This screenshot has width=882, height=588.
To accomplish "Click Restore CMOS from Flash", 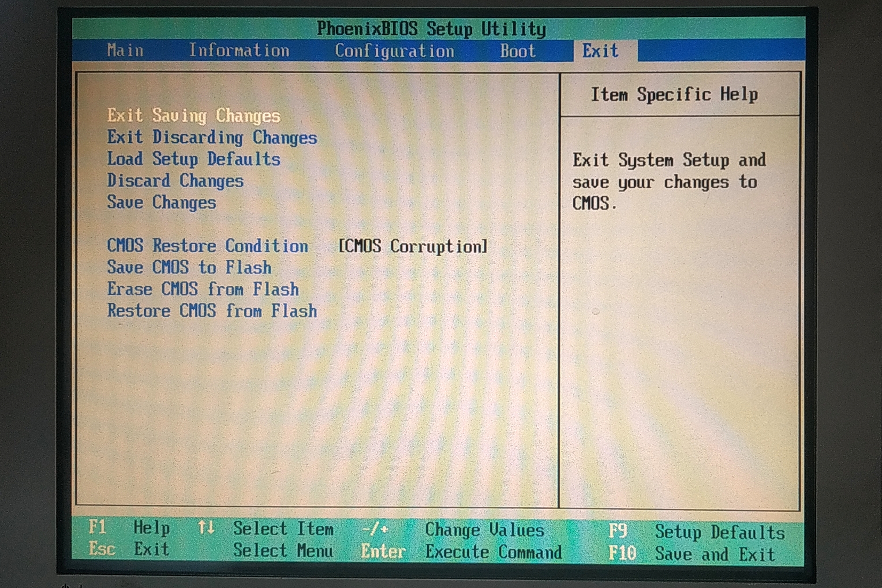I will [212, 311].
